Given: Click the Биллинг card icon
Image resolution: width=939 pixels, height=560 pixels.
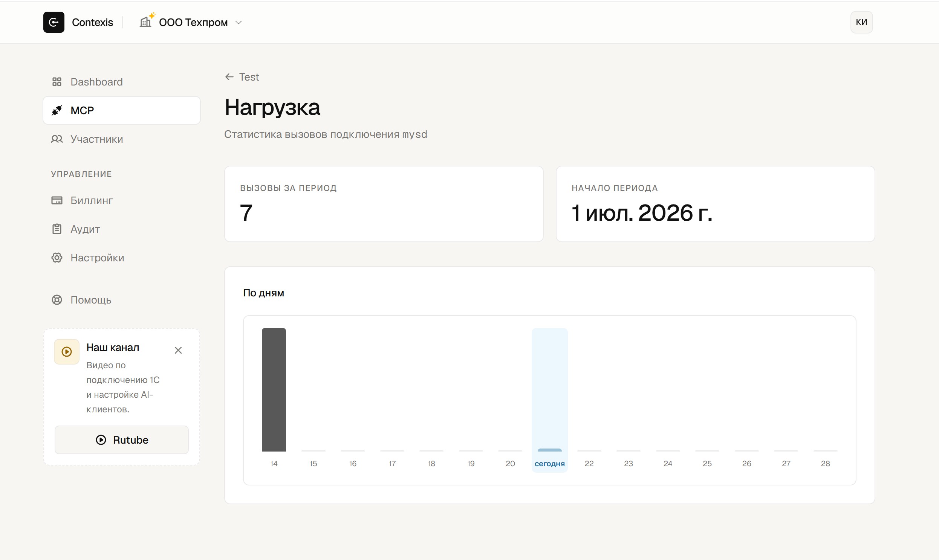Looking at the screenshot, I should click(57, 200).
